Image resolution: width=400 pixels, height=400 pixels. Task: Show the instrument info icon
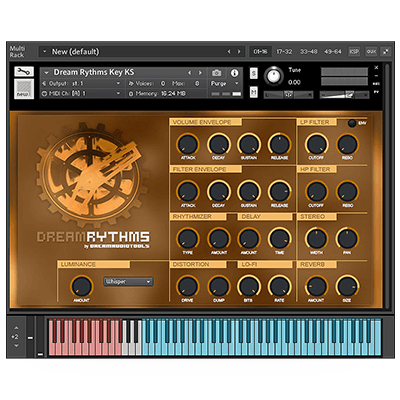pyautogui.click(x=235, y=73)
